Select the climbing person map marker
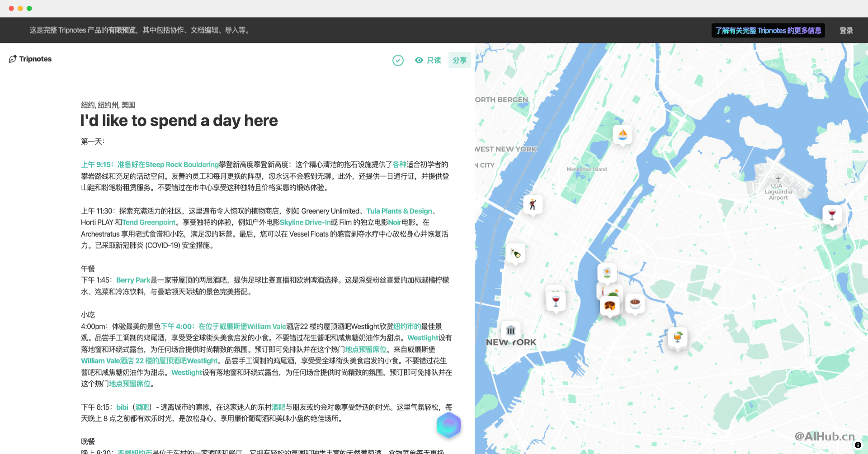 coord(533,204)
